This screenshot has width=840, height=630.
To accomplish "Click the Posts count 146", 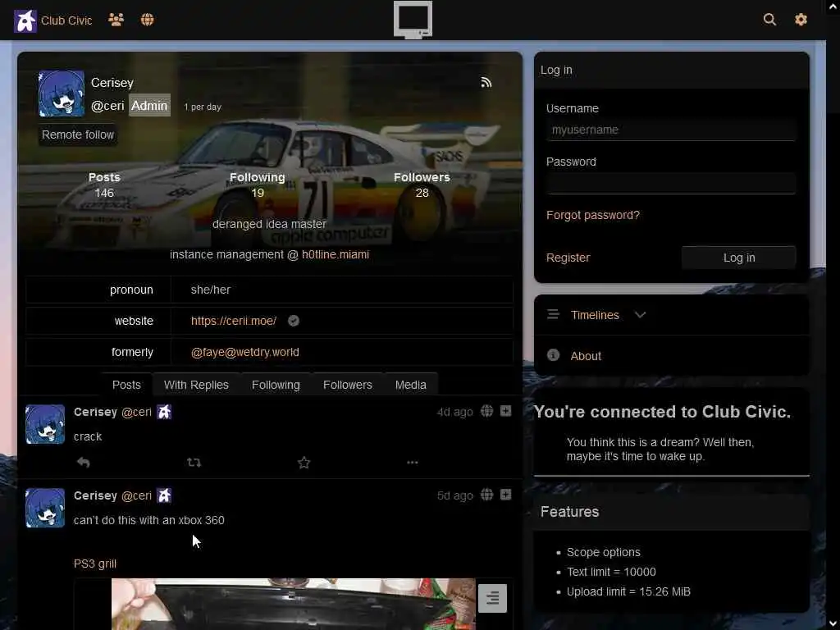I will 104,193.
